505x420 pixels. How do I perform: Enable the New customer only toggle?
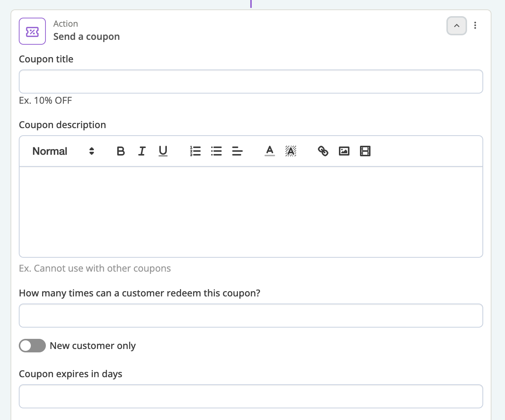click(x=32, y=346)
